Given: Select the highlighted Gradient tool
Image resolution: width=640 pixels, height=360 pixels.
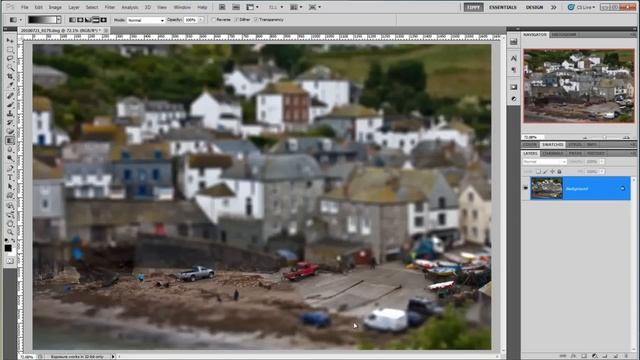Looking at the screenshot, I should [10, 140].
